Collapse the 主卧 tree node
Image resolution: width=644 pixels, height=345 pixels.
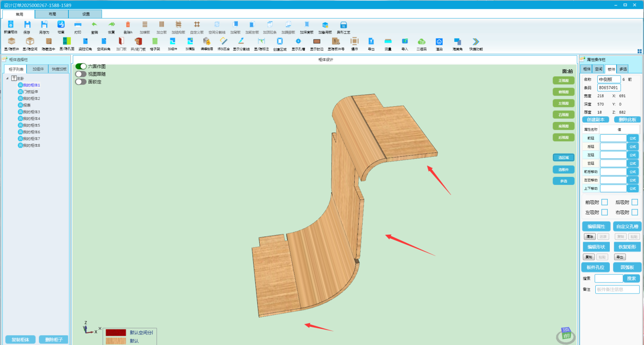(x=7, y=78)
